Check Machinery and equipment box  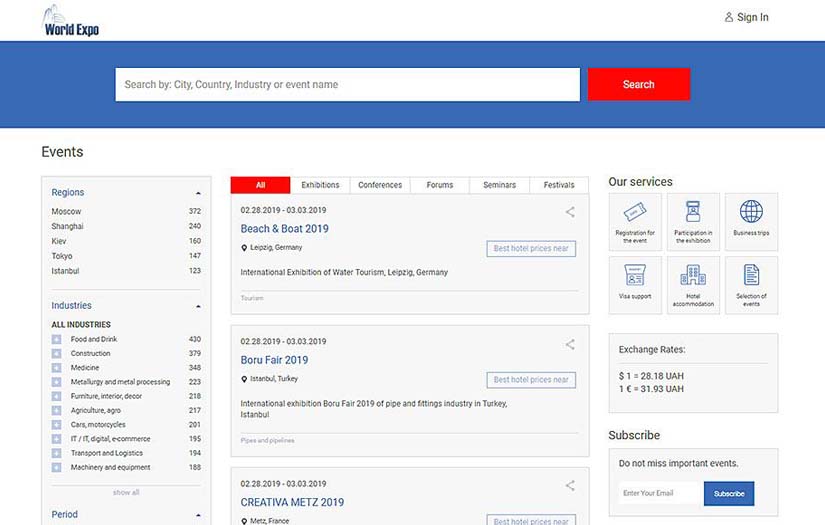click(x=56, y=467)
